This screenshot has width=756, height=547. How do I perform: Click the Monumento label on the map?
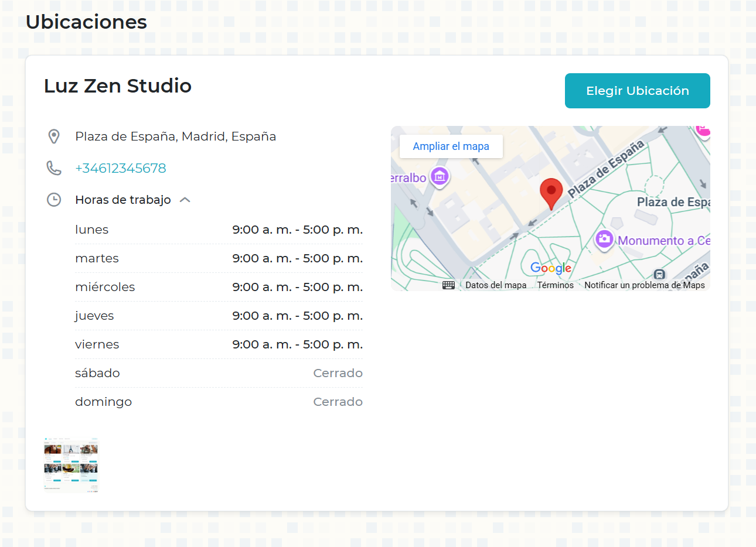pyautogui.click(x=663, y=241)
